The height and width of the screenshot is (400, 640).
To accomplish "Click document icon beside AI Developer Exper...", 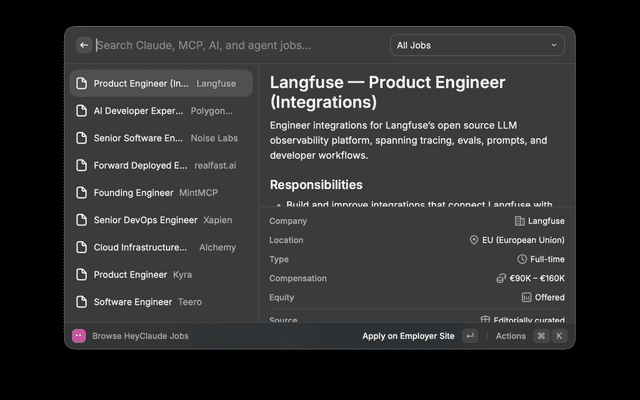I will [82, 111].
